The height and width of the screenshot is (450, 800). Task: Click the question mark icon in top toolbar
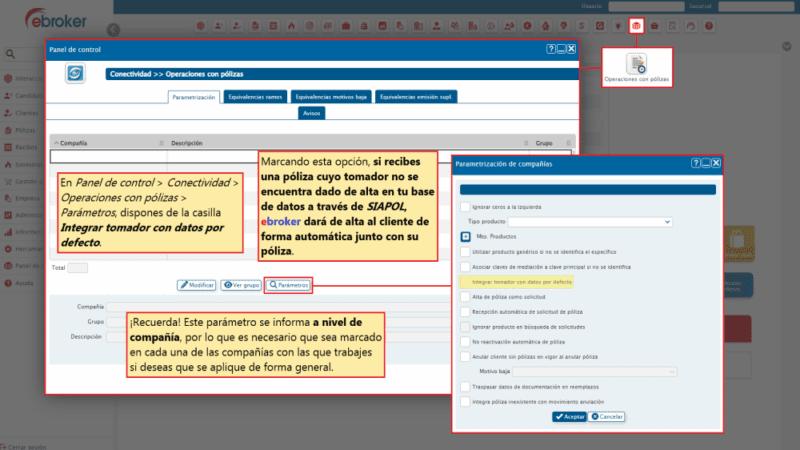[x=709, y=26]
